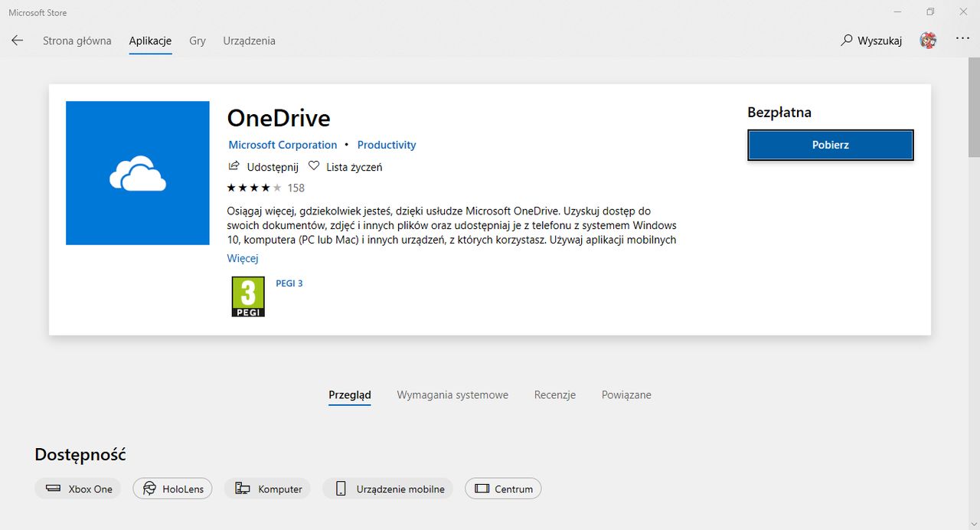Expand description with Więcej link
The width and height of the screenshot is (980, 530).
coord(243,258)
